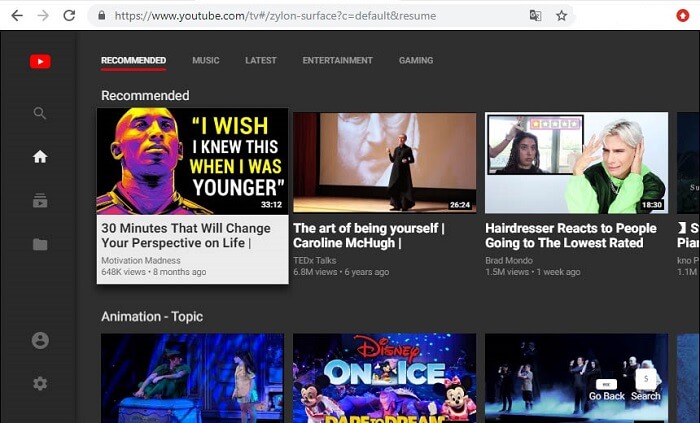The height and width of the screenshot is (423, 700).
Task: Click '6.8M views • 6 years ago' text
Action: coord(341,272)
